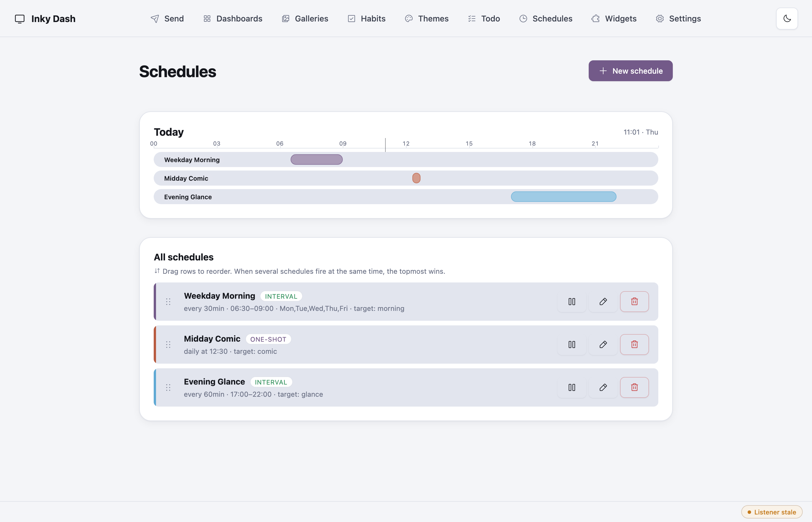Screen dimensions: 812x522
Task: Open the Schedules nav item
Action: pos(545,19)
